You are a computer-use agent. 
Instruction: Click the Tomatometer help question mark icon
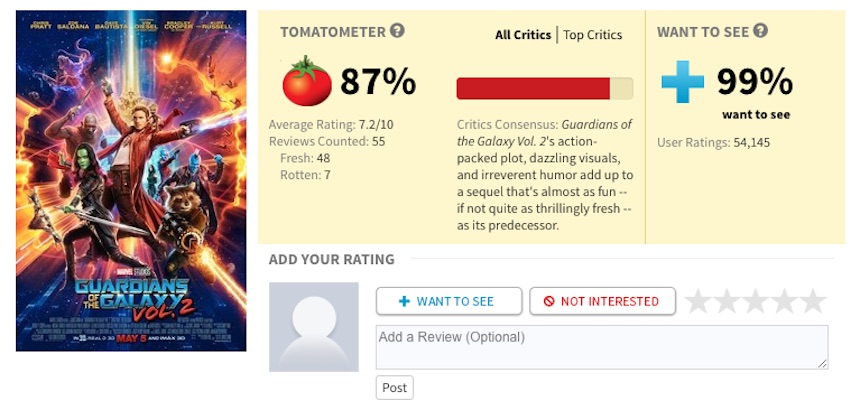(398, 31)
